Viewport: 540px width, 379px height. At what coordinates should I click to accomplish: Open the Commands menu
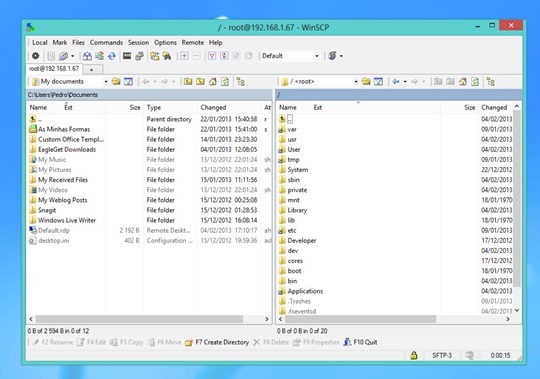pos(106,42)
